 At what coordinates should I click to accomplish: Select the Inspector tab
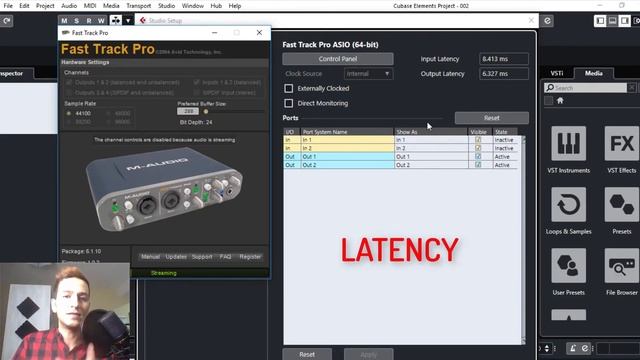coord(12,73)
